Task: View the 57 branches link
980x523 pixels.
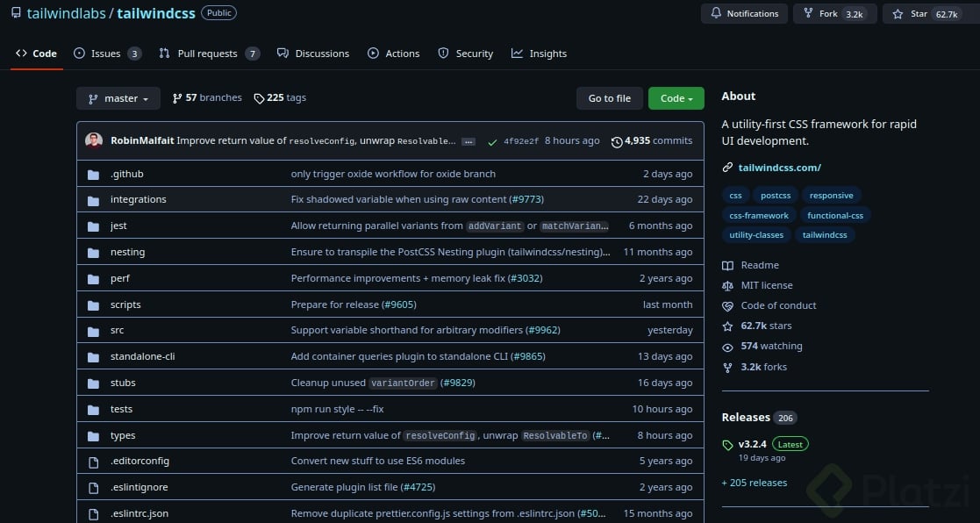Action: pos(207,98)
